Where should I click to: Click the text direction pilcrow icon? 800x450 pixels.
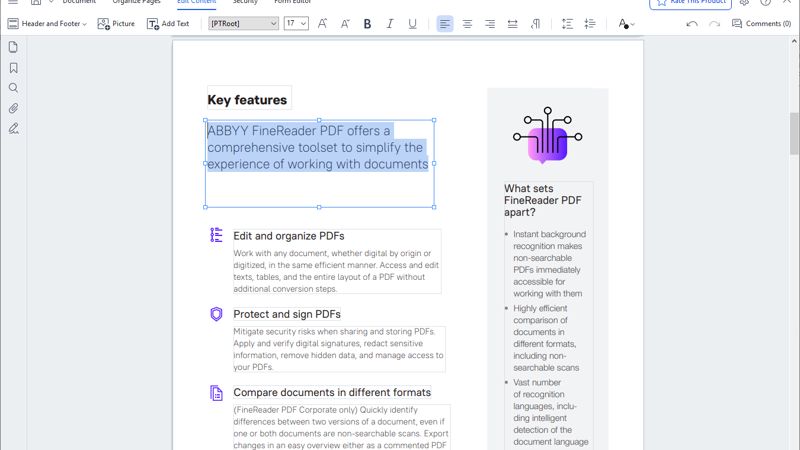pos(535,23)
